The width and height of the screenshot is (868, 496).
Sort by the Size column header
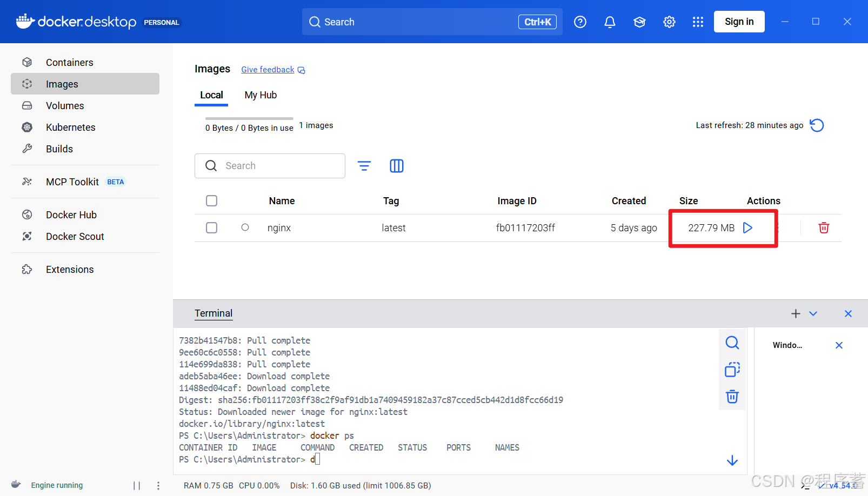[x=689, y=201]
